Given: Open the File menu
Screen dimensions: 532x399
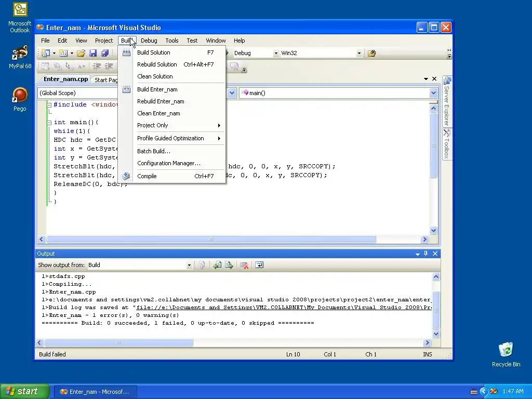Looking at the screenshot, I should [45, 41].
